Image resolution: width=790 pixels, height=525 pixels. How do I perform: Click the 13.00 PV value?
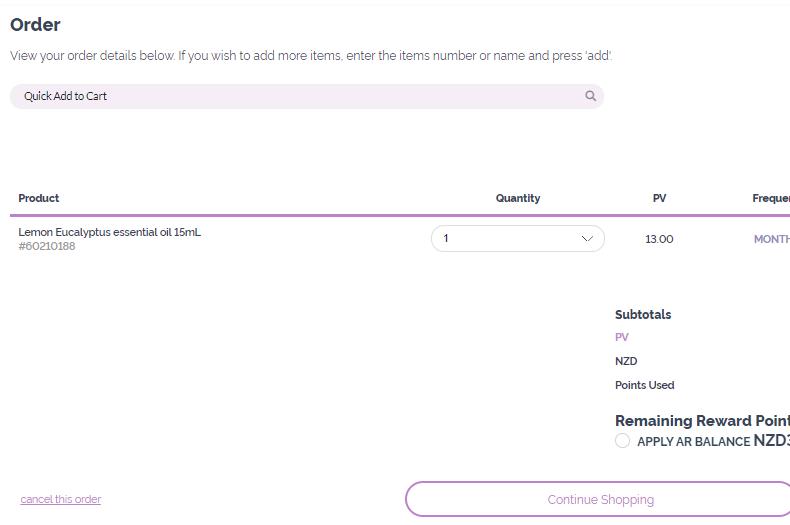pos(659,239)
